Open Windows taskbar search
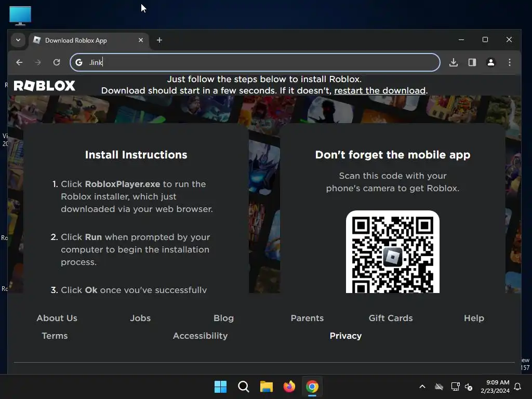The height and width of the screenshot is (399, 532). point(244,387)
